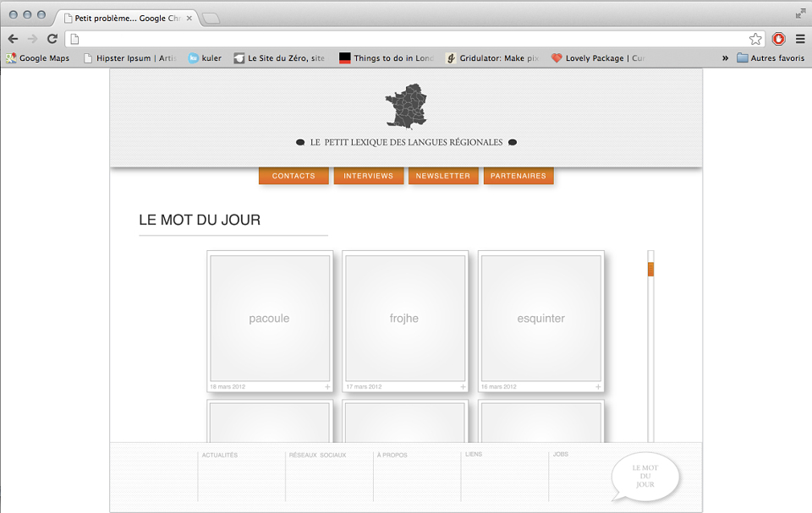Image resolution: width=812 pixels, height=513 pixels.
Task: Click the red adblock extension icon
Action: point(778,39)
